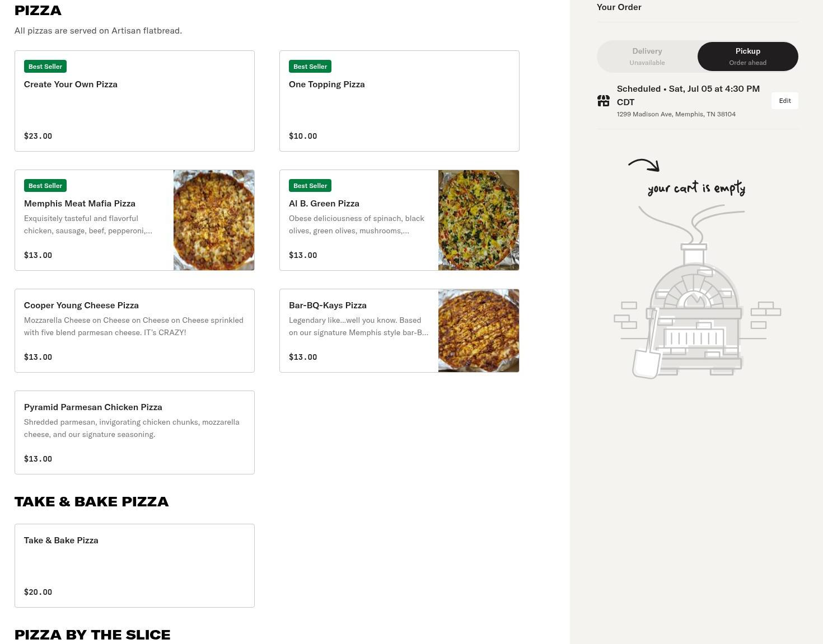
Task: Select the Delivery unavailable option
Action: click(x=647, y=57)
